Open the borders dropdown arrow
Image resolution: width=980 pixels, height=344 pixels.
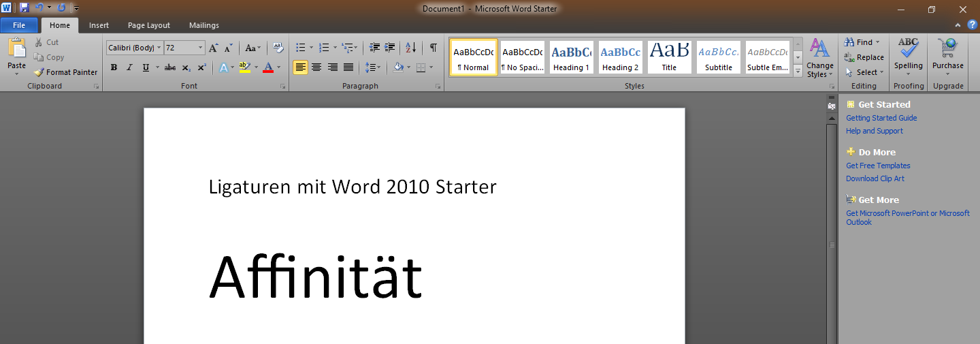click(431, 67)
